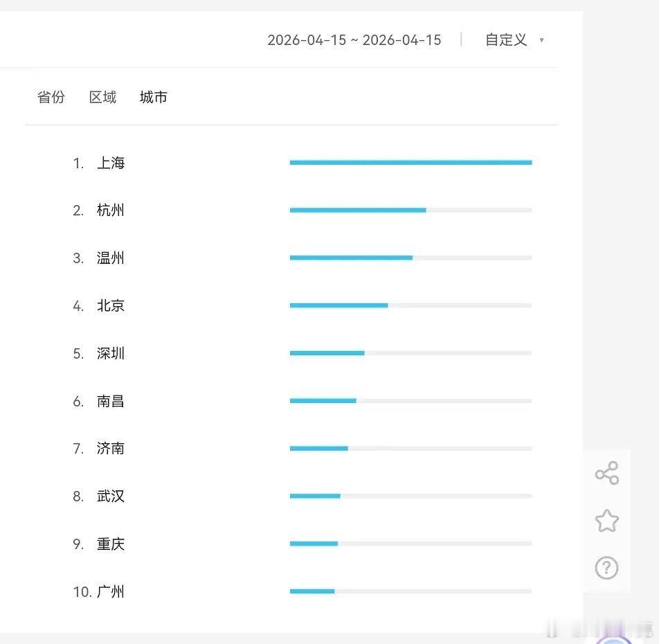Viewport: 659px width, 644px height.
Task: Select the 城市 tab
Action: click(153, 97)
